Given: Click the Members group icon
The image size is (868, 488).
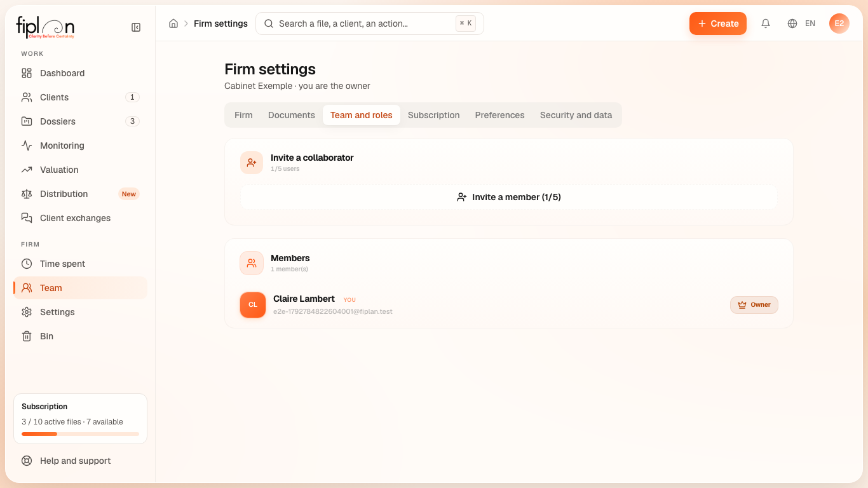Looking at the screenshot, I should pyautogui.click(x=252, y=263).
